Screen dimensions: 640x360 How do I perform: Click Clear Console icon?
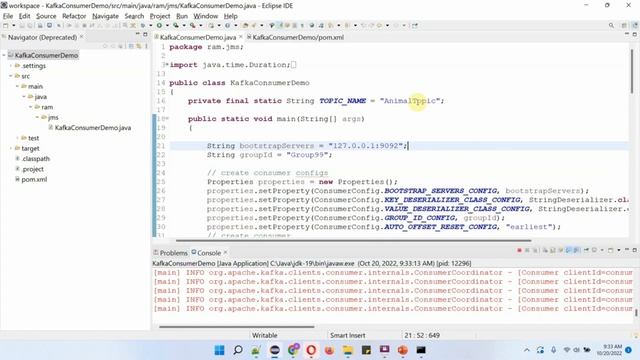click(545, 250)
